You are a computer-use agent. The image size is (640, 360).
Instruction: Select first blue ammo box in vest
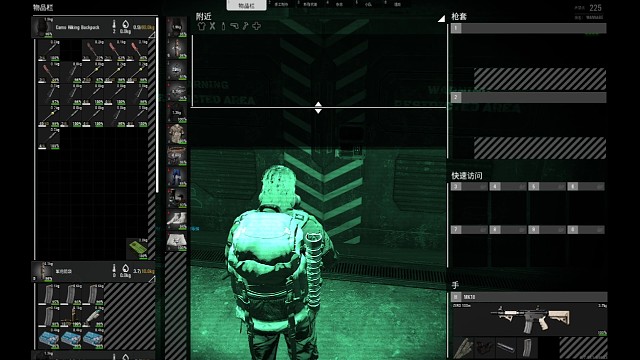coord(49,339)
